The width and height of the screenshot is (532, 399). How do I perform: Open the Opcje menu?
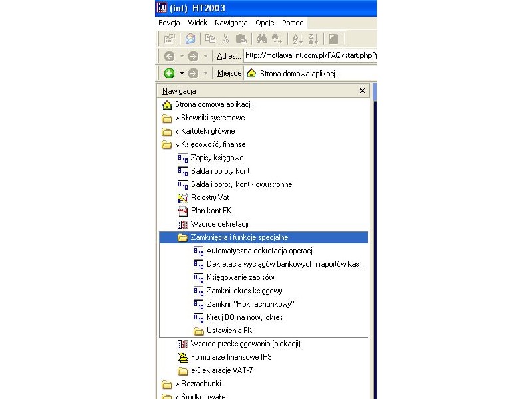(265, 23)
